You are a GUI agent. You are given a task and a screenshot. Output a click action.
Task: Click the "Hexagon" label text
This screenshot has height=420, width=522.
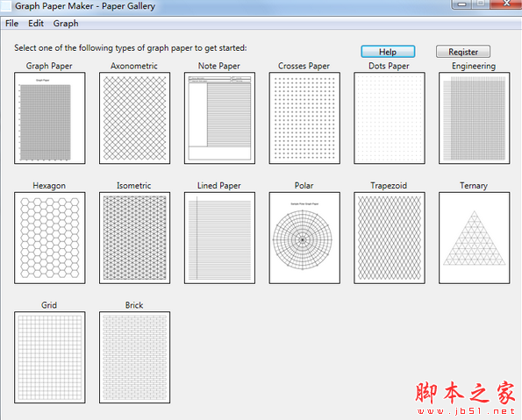click(x=49, y=186)
